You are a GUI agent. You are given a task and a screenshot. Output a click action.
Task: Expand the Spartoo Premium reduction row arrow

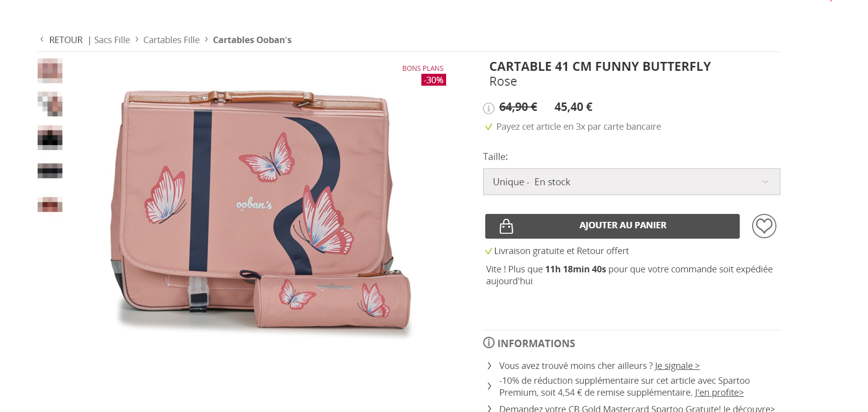pos(489,386)
